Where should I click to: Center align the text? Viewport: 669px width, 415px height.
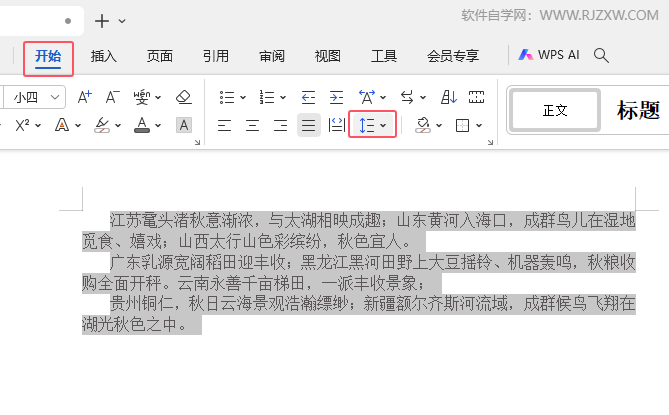(x=252, y=125)
